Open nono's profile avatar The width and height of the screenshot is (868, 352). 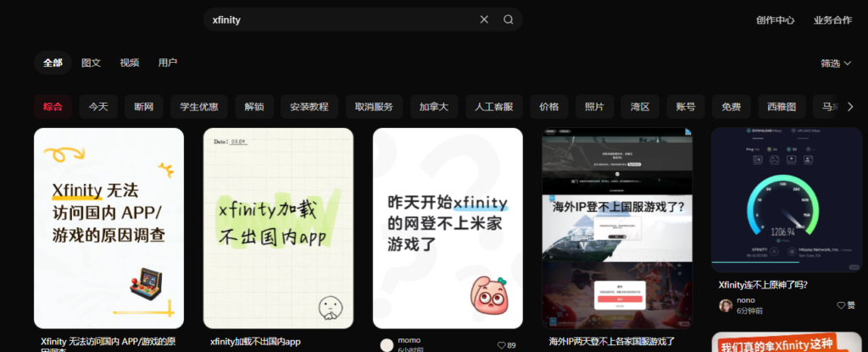click(726, 305)
